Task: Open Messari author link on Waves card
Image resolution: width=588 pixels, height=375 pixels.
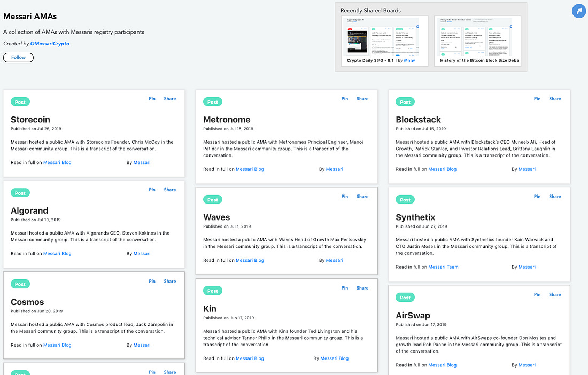Action: [x=335, y=260]
